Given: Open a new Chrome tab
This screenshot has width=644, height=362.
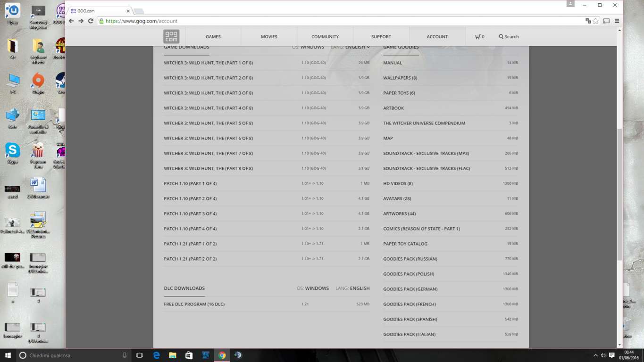Looking at the screenshot, I should pyautogui.click(x=138, y=11).
